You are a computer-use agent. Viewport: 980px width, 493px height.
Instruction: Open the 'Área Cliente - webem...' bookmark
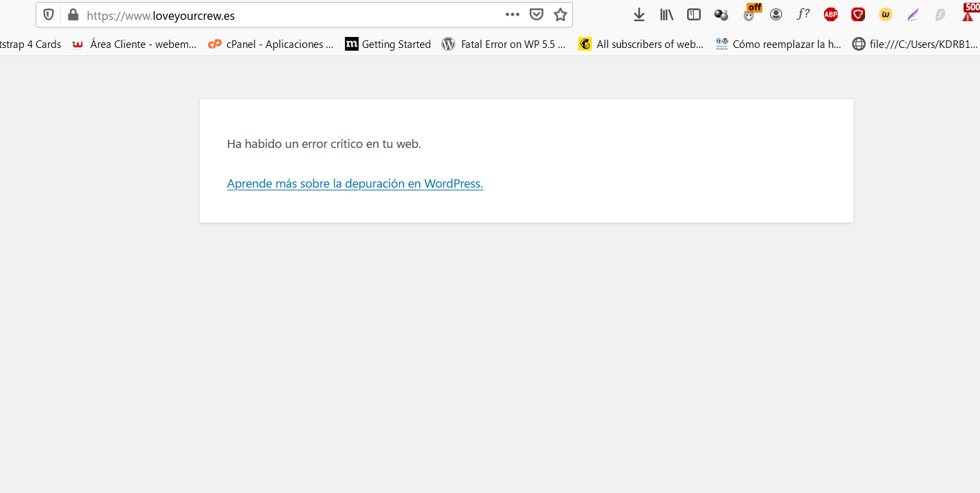(x=134, y=44)
